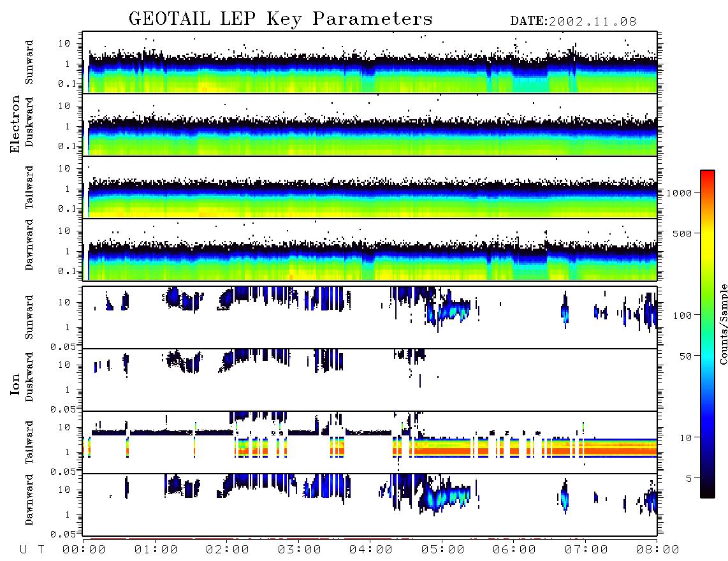Select the Electron "Dawnward" panel label

[29, 245]
